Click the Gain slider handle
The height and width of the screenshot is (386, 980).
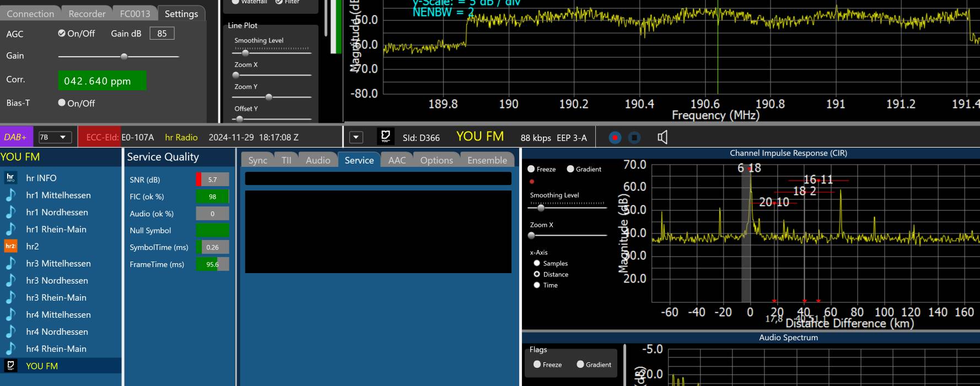click(124, 56)
